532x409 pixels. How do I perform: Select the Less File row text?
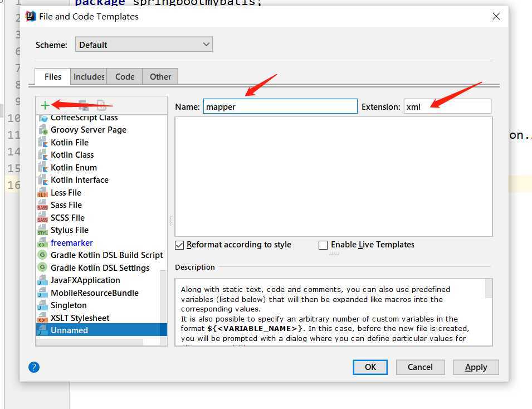click(66, 192)
